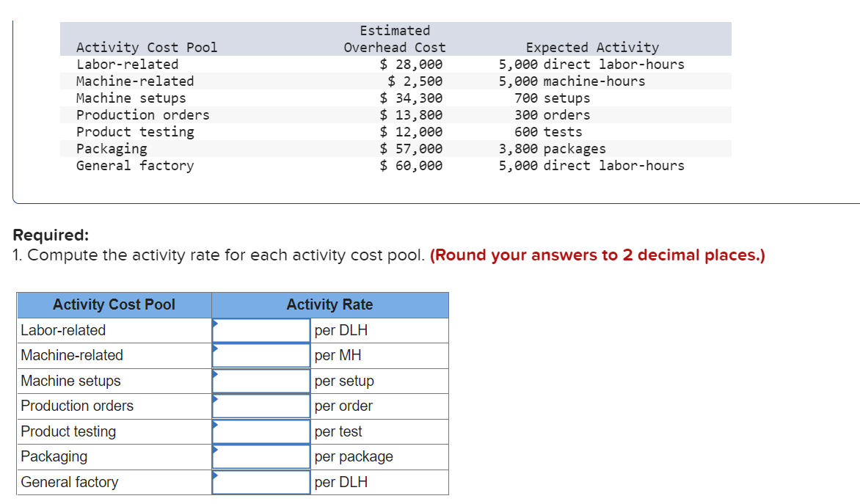Click the Estimated Overhead Cost table heading
The height and width of the screenshot is (504, 860).
point(395,38)
